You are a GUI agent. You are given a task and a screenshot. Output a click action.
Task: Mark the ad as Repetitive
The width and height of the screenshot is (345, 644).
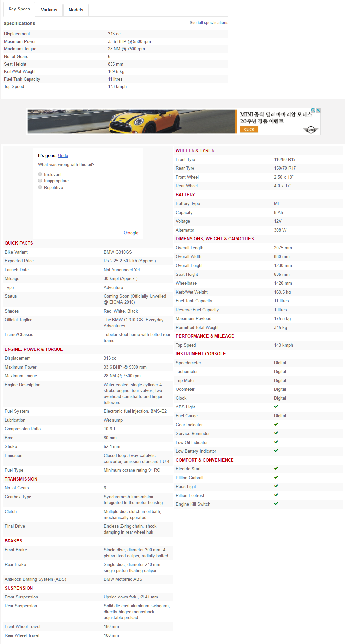click(40, 187)
